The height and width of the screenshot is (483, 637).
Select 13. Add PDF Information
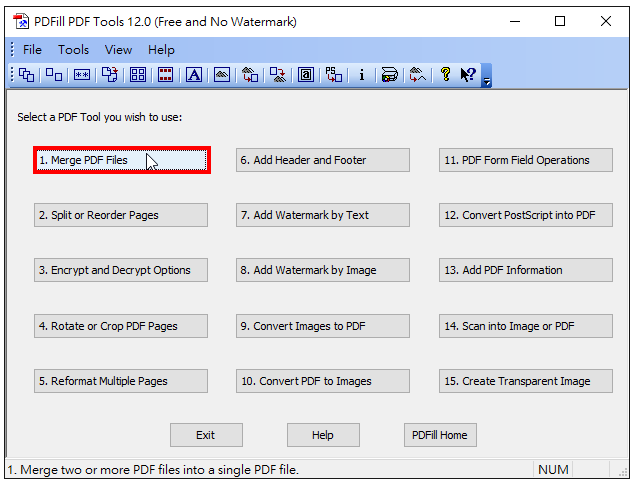(x=526, y=270)
